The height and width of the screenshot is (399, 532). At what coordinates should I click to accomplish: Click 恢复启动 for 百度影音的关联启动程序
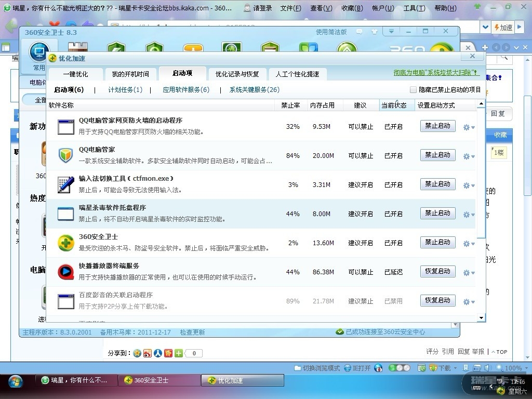pos(437,300)
